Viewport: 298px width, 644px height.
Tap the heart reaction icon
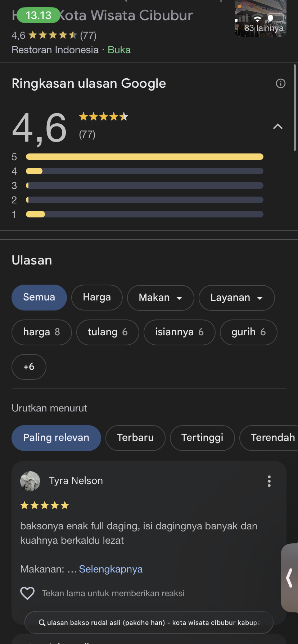pos(27,593)
